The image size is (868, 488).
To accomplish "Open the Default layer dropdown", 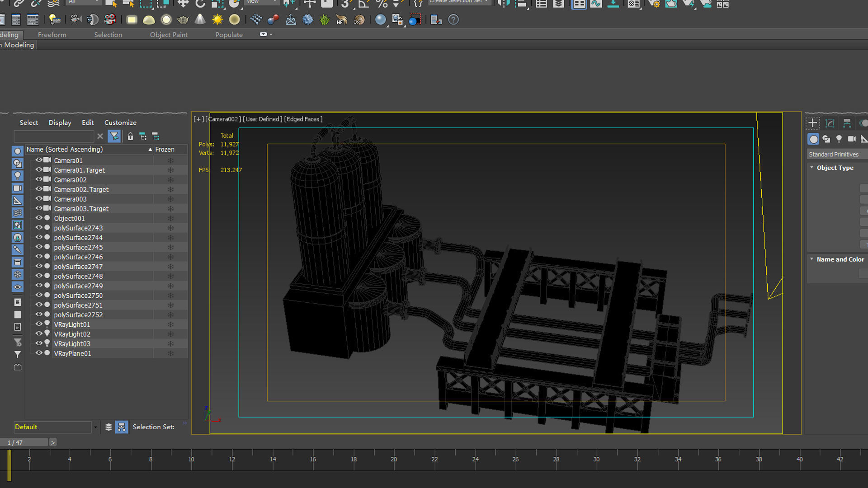I will [x=95, y=427].
